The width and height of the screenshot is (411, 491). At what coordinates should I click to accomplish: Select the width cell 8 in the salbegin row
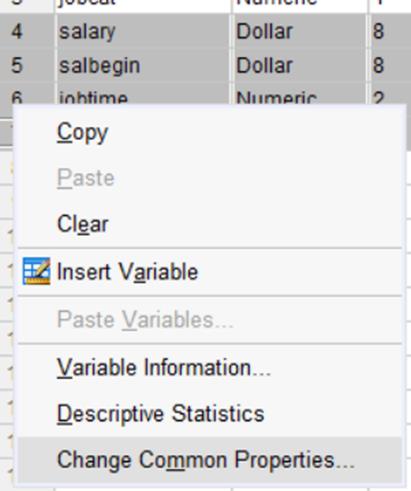click(x=390, y=65)
